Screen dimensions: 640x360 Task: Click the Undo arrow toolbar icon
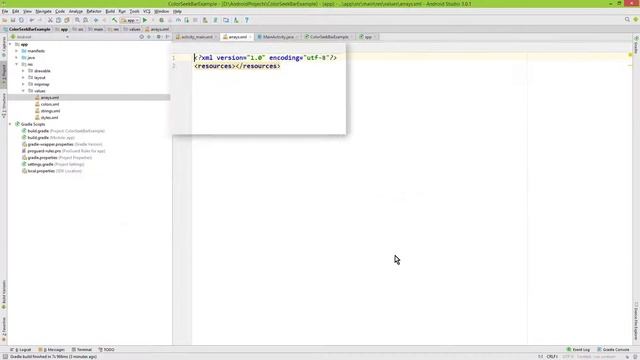(x=32, y=20)
